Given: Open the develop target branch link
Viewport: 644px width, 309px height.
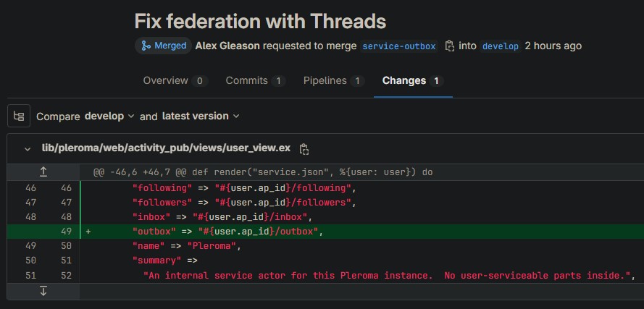Looking at the screenshot, I should (501, 46).
